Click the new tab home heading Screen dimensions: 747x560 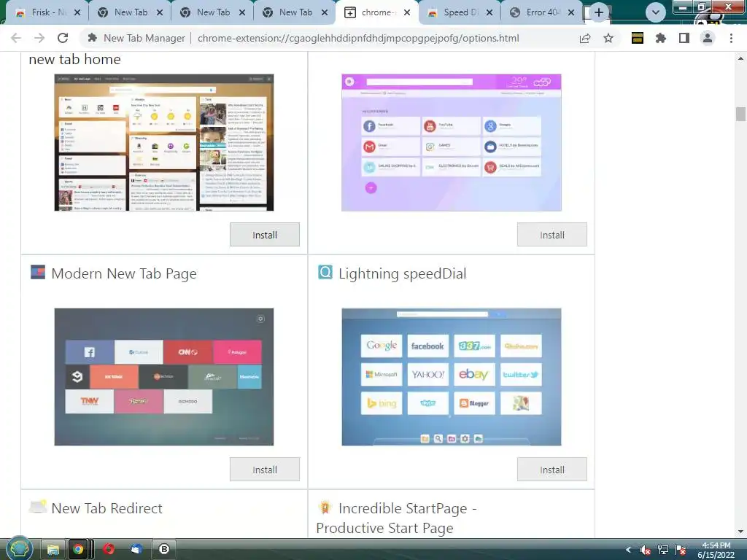(75, 60)
